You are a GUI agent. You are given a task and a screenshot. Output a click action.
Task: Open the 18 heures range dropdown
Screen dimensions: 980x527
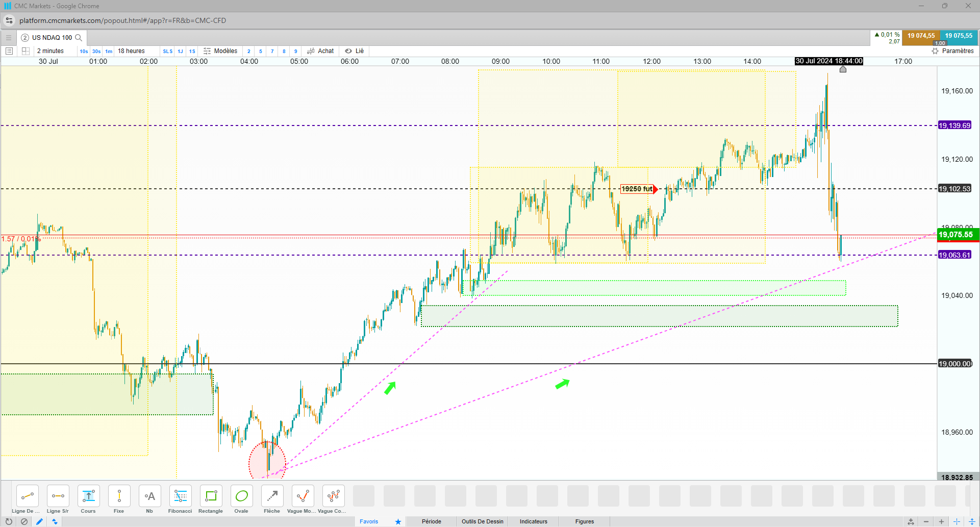(131, 51)
